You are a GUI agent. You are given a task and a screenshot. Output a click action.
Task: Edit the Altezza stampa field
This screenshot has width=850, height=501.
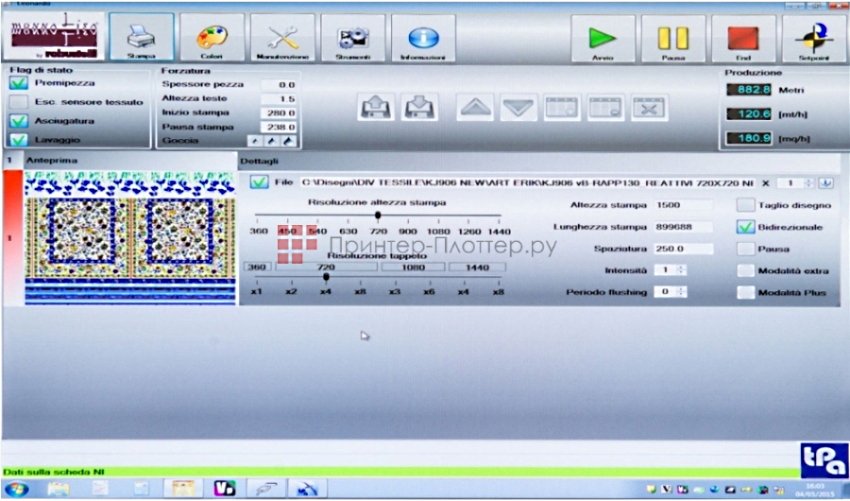(x=683, y=205)
